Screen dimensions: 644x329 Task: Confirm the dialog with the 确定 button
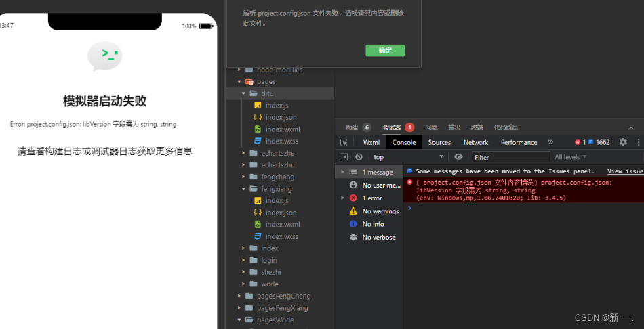coord(385,51)
